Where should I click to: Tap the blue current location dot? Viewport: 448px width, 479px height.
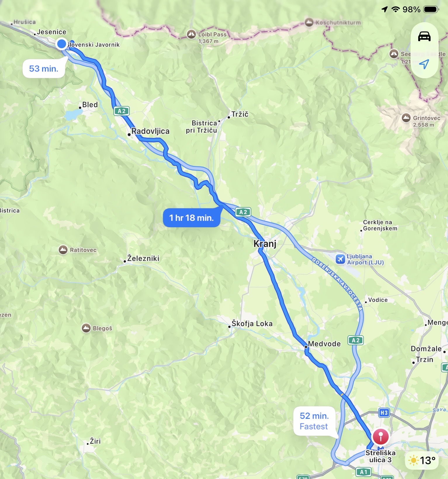(62, 44)
